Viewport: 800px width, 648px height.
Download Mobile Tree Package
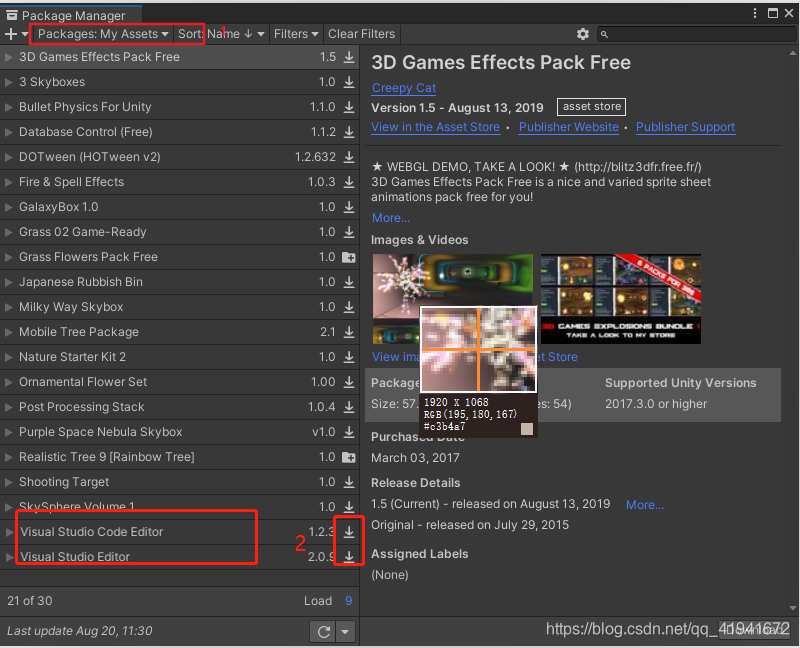click(x=349, y=332)
